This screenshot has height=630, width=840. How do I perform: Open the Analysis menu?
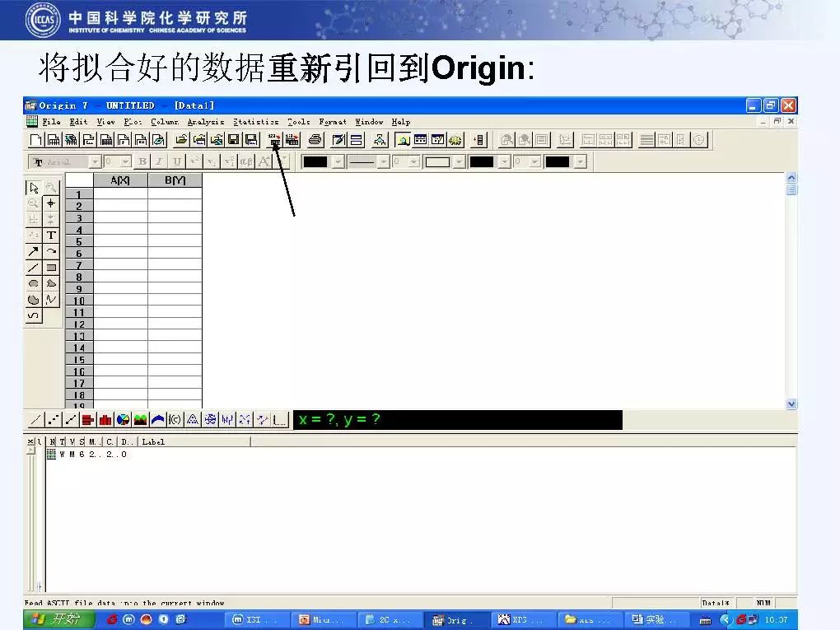click(206, 122)
